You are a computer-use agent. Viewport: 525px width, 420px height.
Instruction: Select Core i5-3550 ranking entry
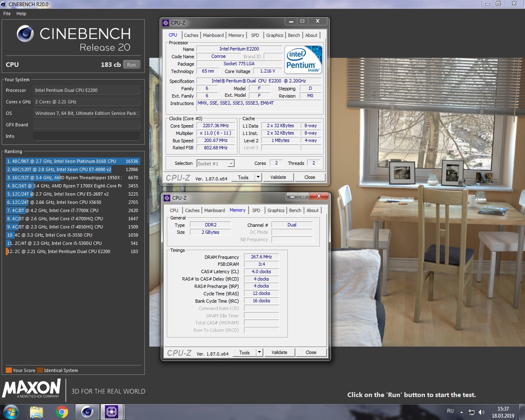[x=73, y=235]
